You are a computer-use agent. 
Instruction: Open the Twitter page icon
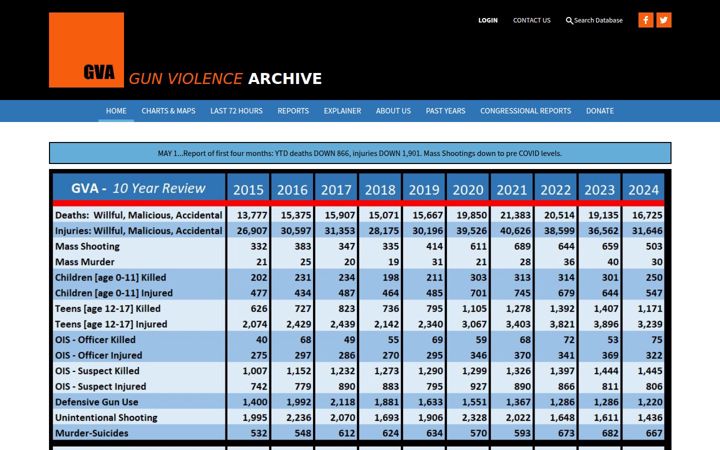(664, 20)
